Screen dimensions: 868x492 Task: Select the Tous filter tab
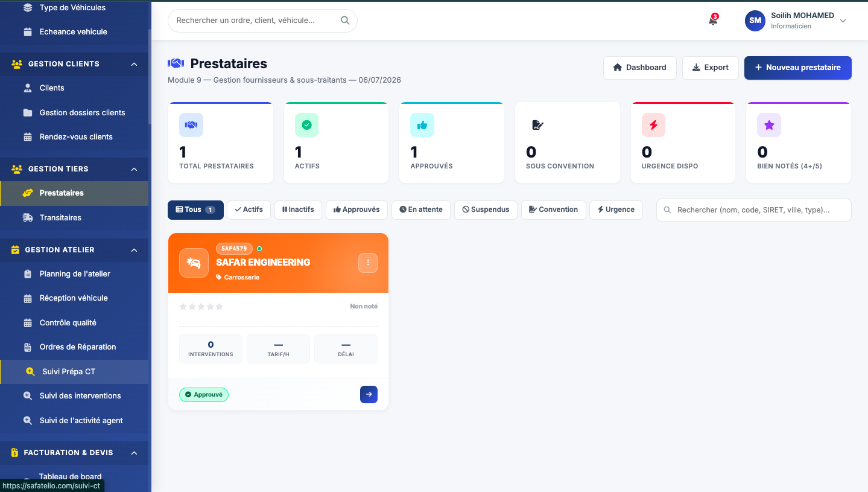(195, 209)
